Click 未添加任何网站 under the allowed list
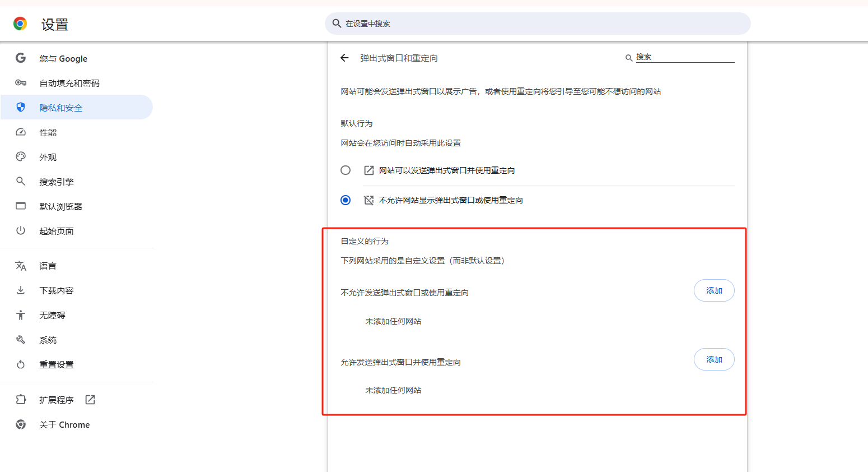The height and width of the screenshot is (472, 868). [393, 390]
